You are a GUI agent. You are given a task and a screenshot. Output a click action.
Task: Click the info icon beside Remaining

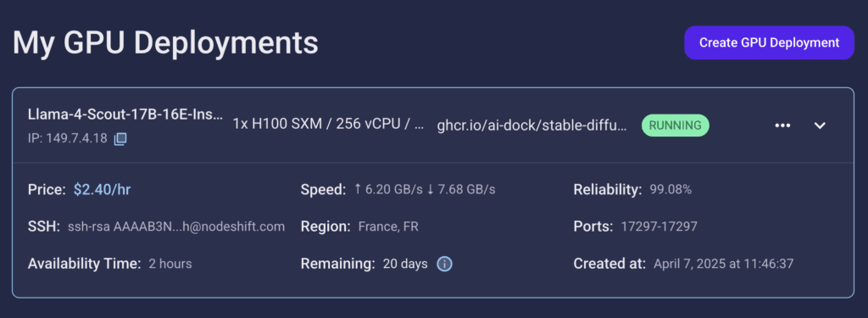tap(444, 264)
